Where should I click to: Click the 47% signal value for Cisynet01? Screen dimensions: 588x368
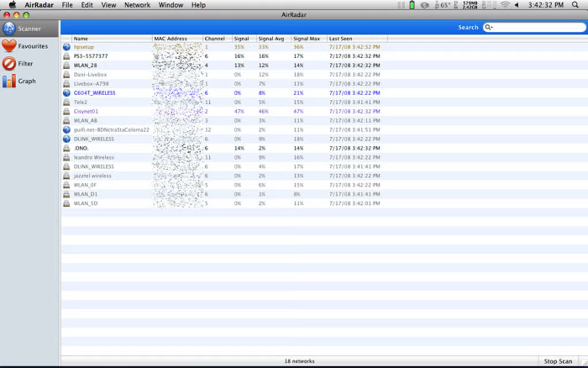[239, 111]
